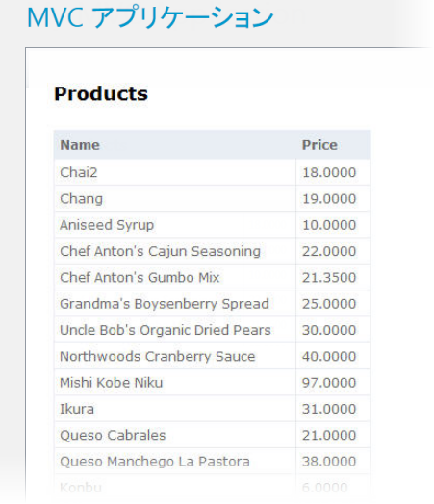Select Northwoods Cranberry Sauce row
This screenshot has height=504, width=434.
tap(212, 357)
